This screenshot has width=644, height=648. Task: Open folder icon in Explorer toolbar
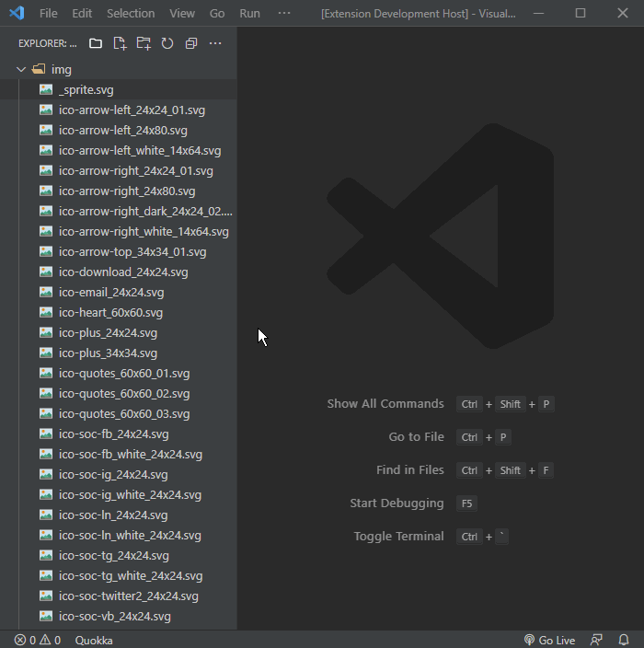(x=96, y=43)
